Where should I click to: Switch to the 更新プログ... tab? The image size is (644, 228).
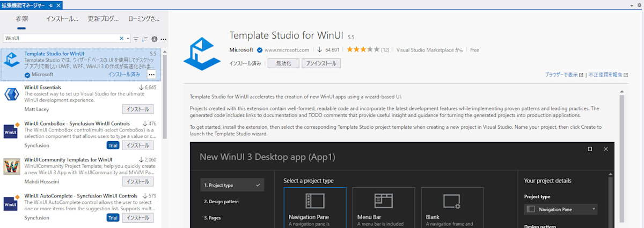[103, 19]
